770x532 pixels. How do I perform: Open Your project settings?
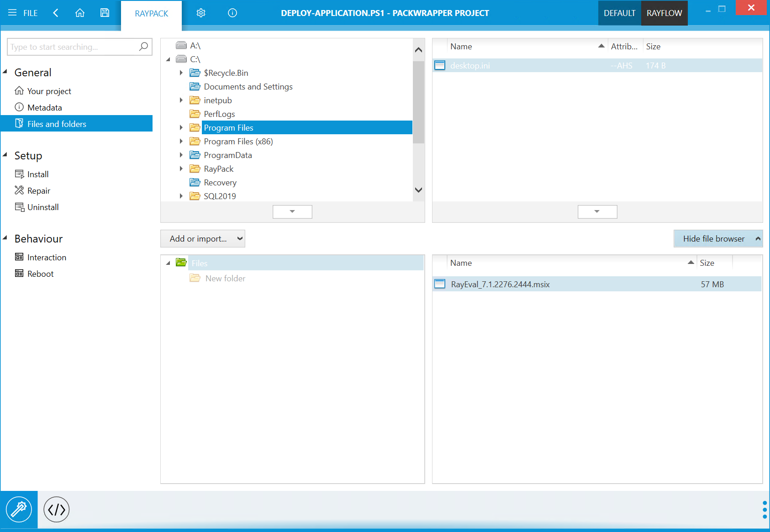tap(49, 90)
